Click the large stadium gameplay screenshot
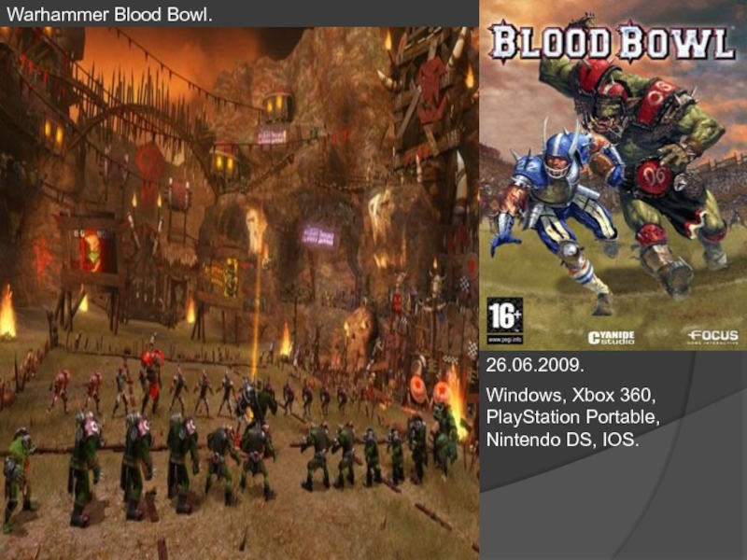This screenshot has height=560, width=747. tap(239, 293)
